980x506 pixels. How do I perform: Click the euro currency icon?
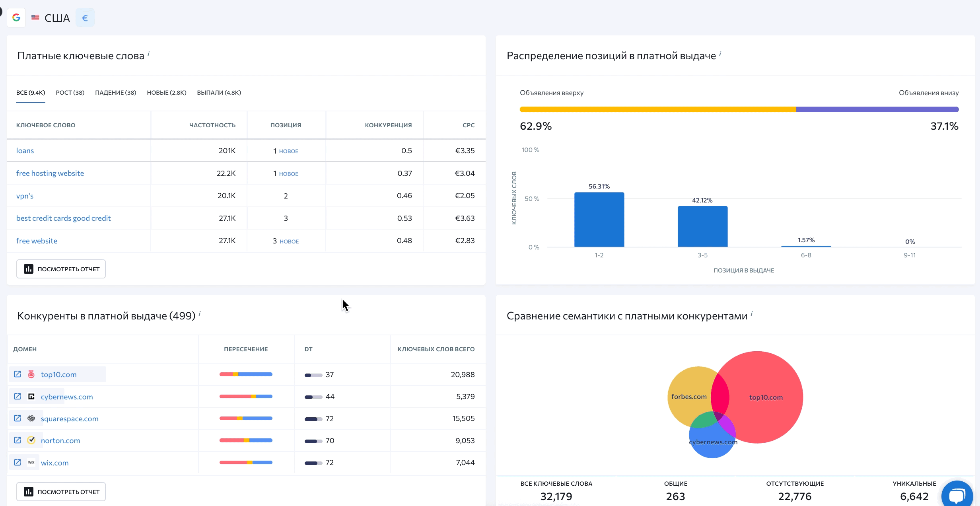85,18
